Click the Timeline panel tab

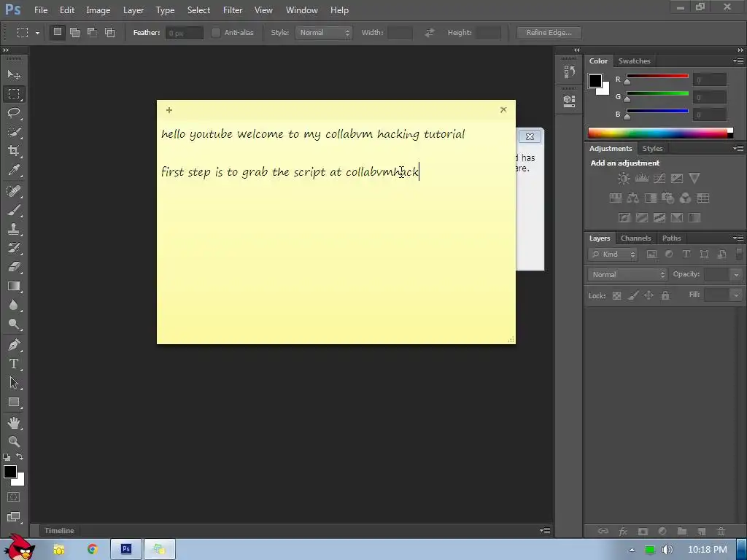[59, 531]
